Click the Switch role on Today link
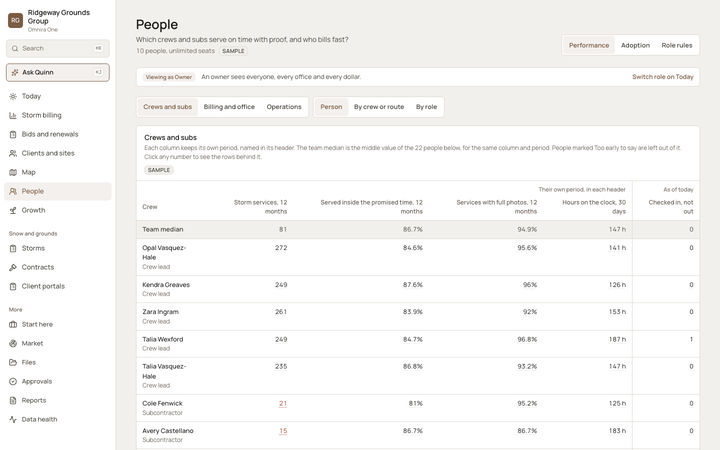 (663, 77)
